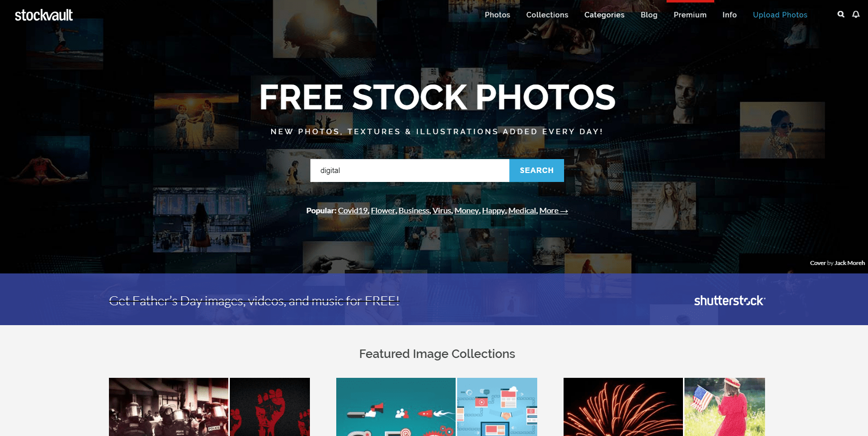Image resolution: width=868 pixels, height=436 pixels.
Task: Click the Business popular tag
Action: point(414,211)
